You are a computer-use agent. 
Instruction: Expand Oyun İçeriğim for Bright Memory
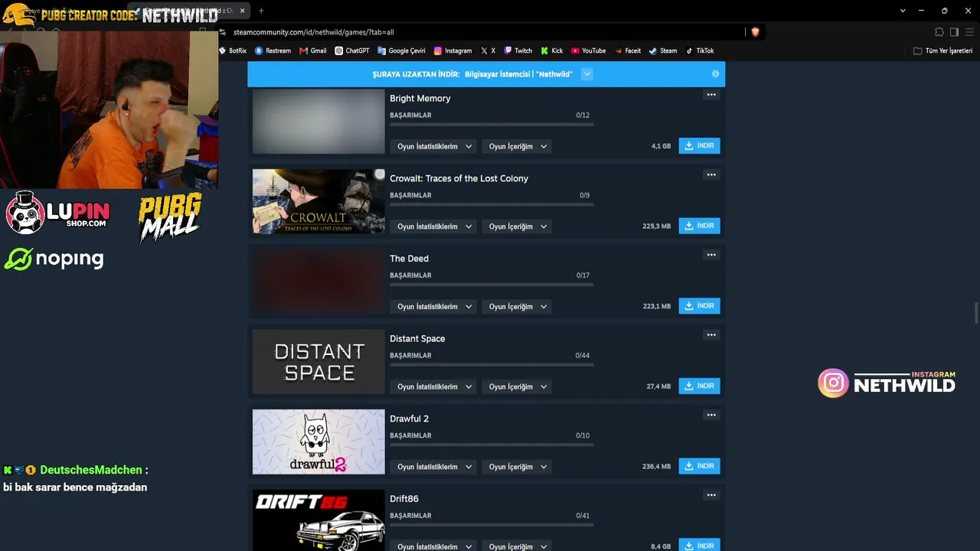518,146
